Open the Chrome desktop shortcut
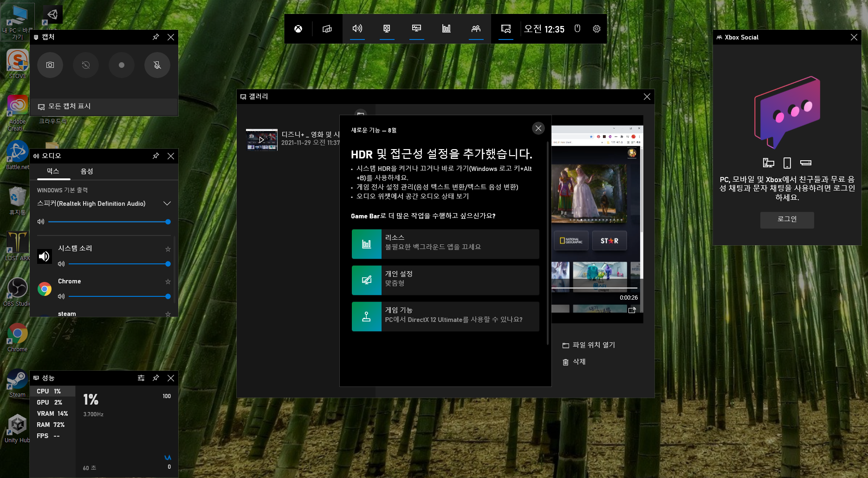This screenshot has height=478, width=868. point(18,337)
